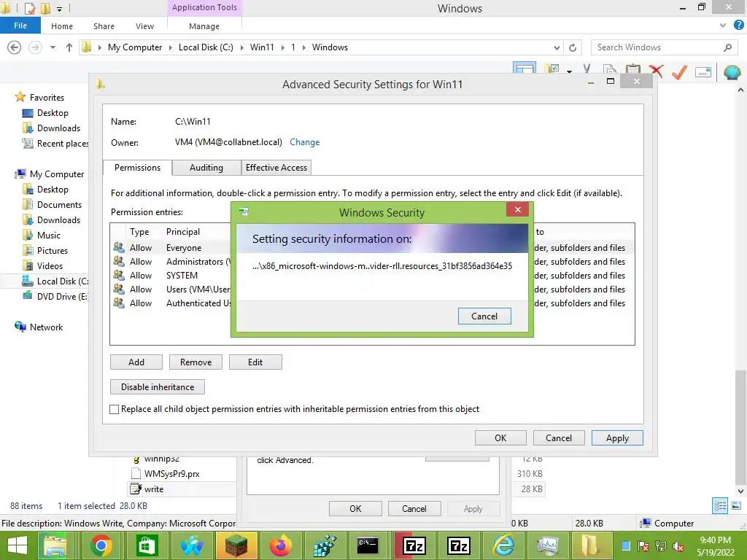Click the preview pane layout toolbar icon
Screen dimensions: 747x560
(525, 68)
